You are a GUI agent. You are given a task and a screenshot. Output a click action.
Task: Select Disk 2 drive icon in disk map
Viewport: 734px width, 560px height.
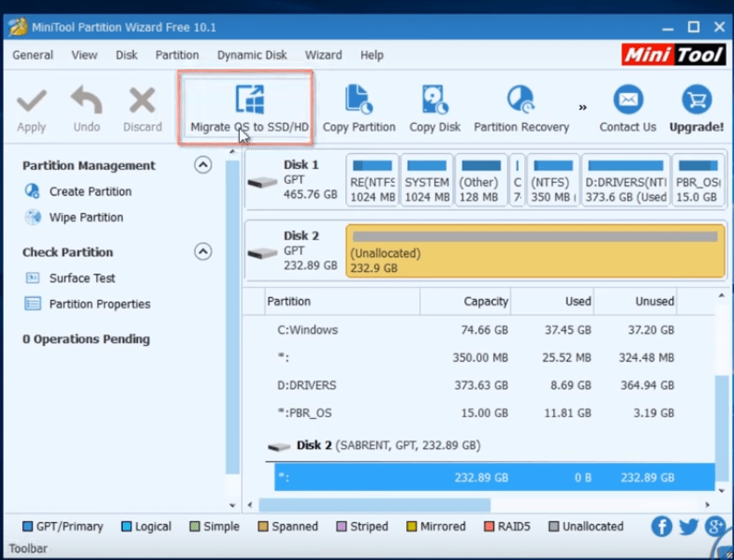[262, 253]
